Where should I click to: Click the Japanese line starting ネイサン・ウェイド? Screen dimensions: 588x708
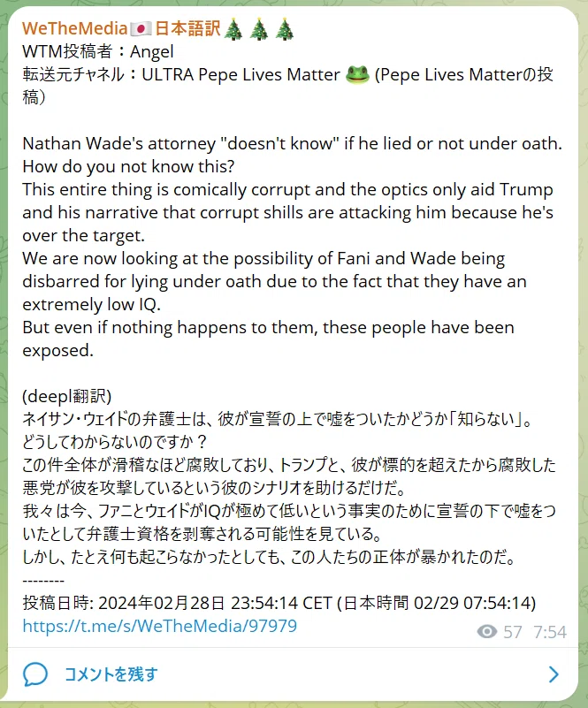tap(278, 419)
